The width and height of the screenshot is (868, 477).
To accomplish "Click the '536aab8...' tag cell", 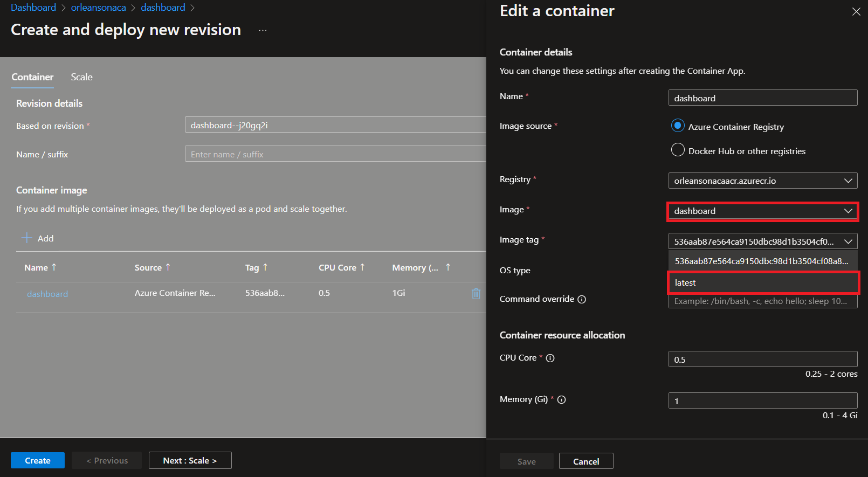I will (x=265, y=293).
